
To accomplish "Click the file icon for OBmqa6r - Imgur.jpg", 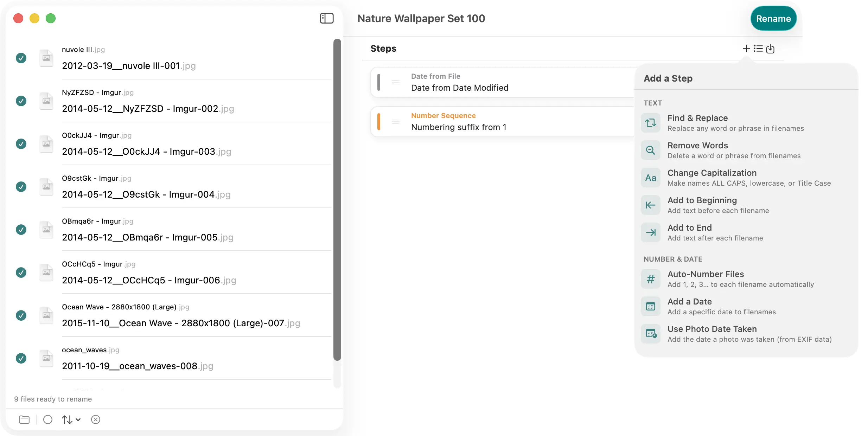I will point(46,230).
